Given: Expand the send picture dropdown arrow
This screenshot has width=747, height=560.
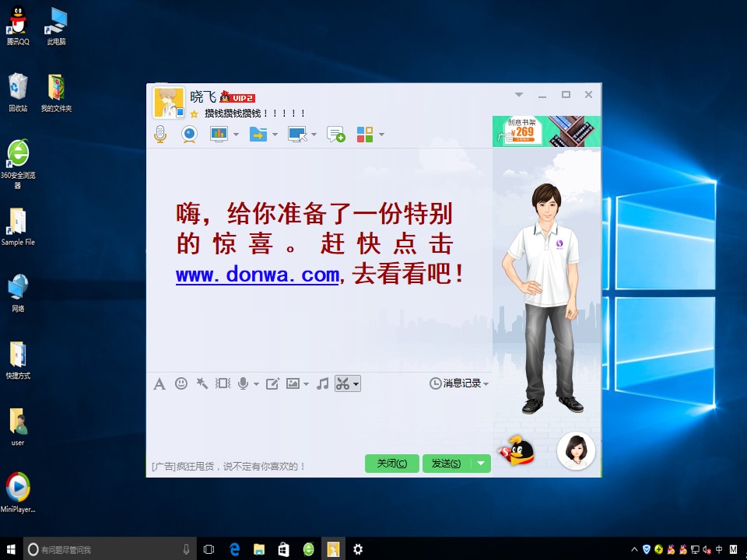Looking at the screenshot, I should [x=306, y=383].
